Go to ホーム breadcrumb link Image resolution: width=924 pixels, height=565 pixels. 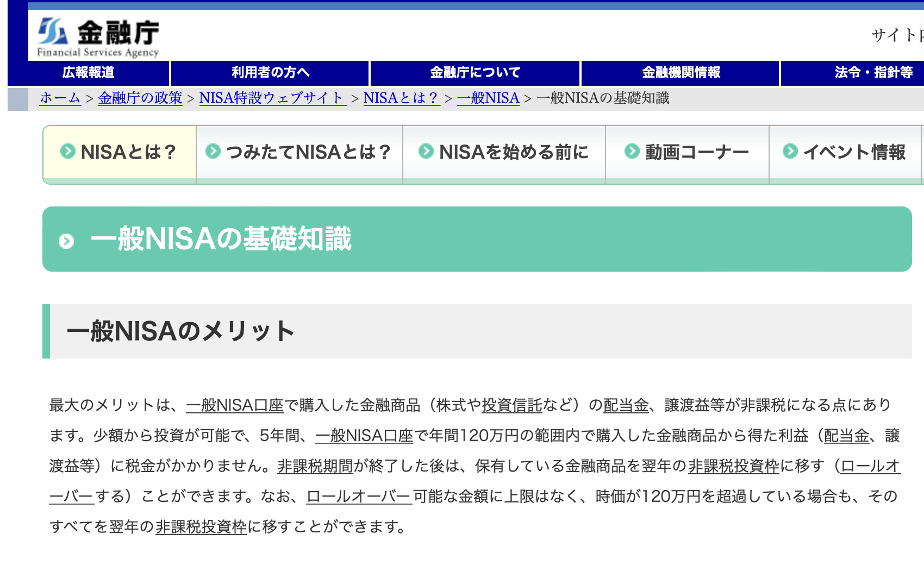[60, 98]
